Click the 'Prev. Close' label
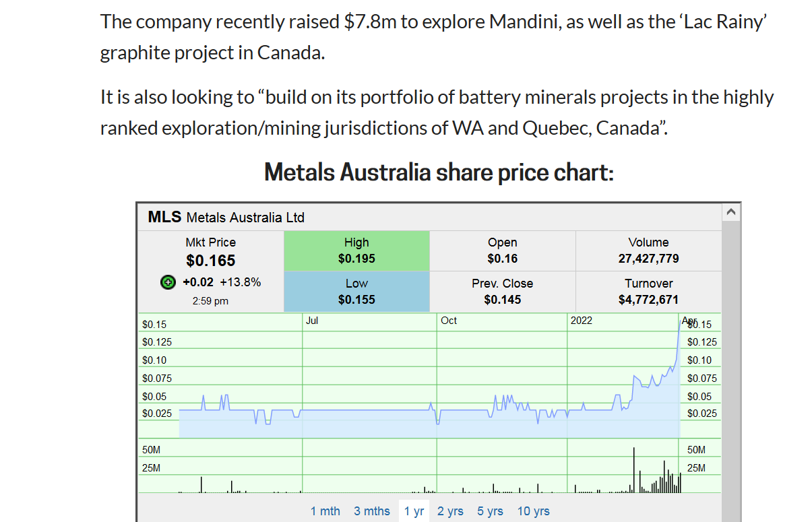812x522 pixels. 503,284
